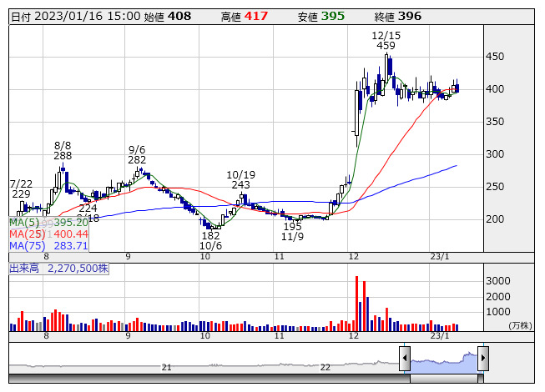Click the 8/8 high label 288
This screenshot has width=545, height=392.
63,156
